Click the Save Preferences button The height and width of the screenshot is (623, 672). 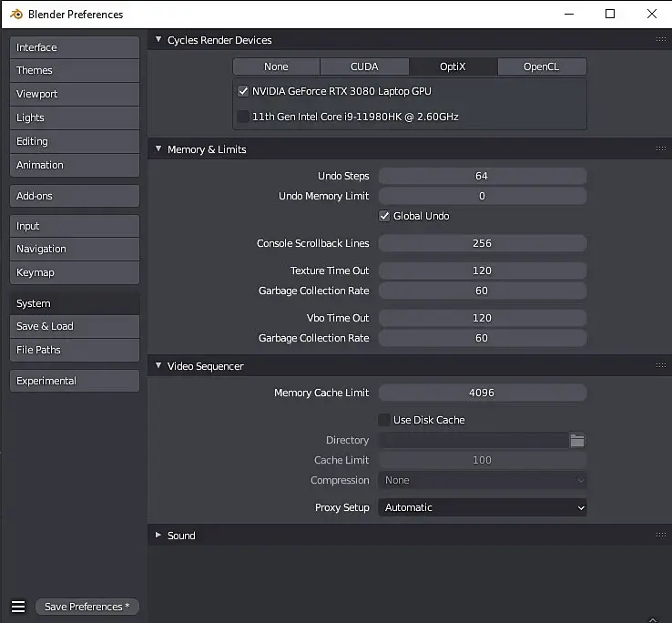click(87, 607)
